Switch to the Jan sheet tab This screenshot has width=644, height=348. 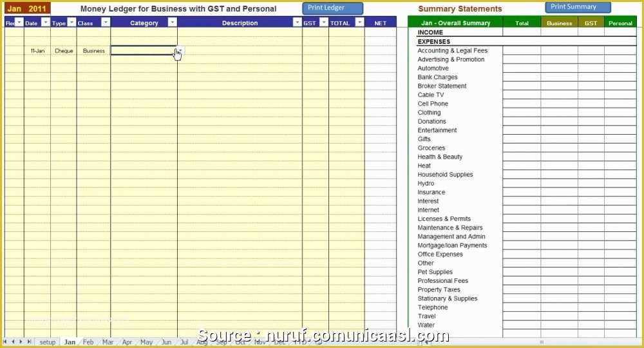(x=70, y=342)
